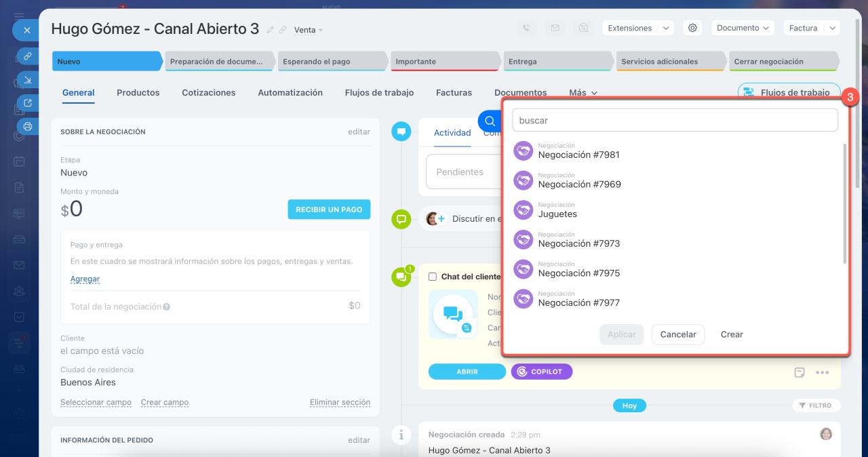Open three-dots menu in chat card
The image size is (868, 457).
[822, 372]
